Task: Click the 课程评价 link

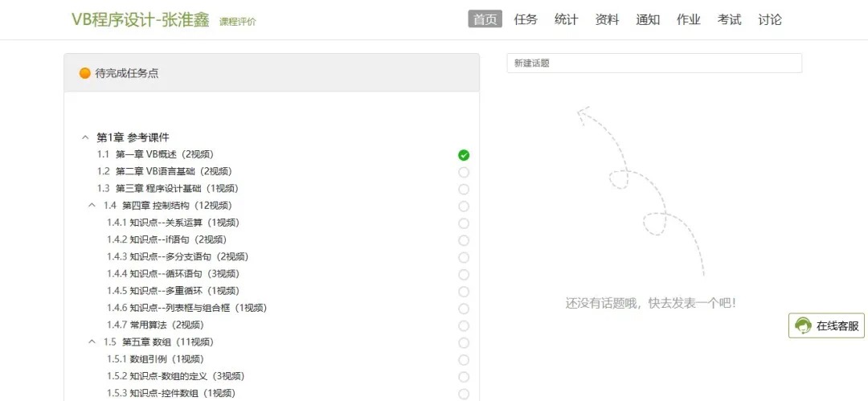Action: tap(237, 22)
